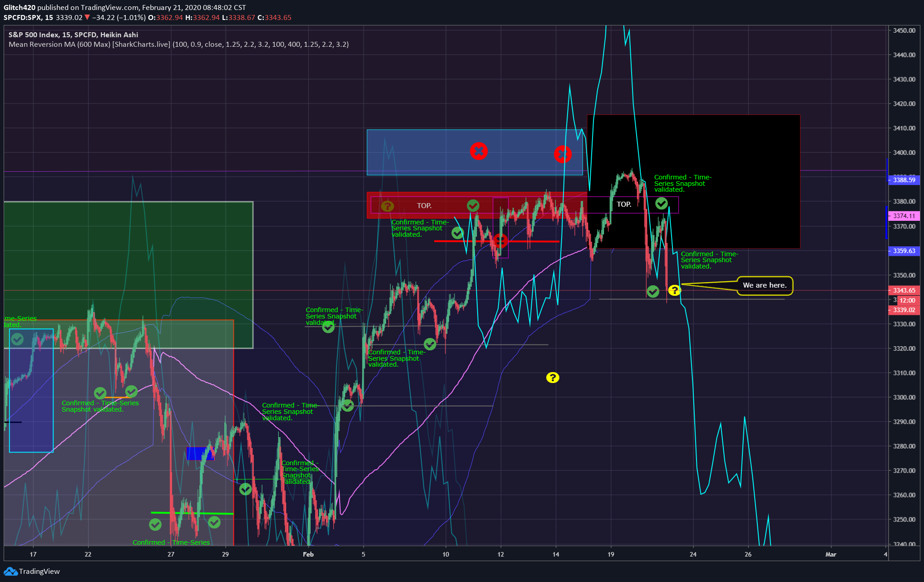The image size is (924, 582).
Task: Click the 'TOP.' label in the red band
Action: coord(424,206)
